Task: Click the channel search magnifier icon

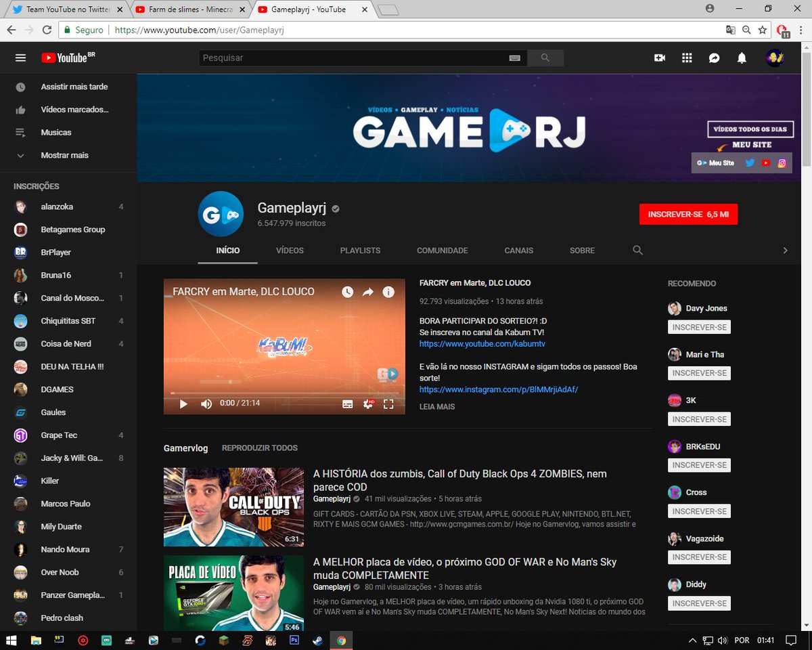Action: click(x=637, y=251)
